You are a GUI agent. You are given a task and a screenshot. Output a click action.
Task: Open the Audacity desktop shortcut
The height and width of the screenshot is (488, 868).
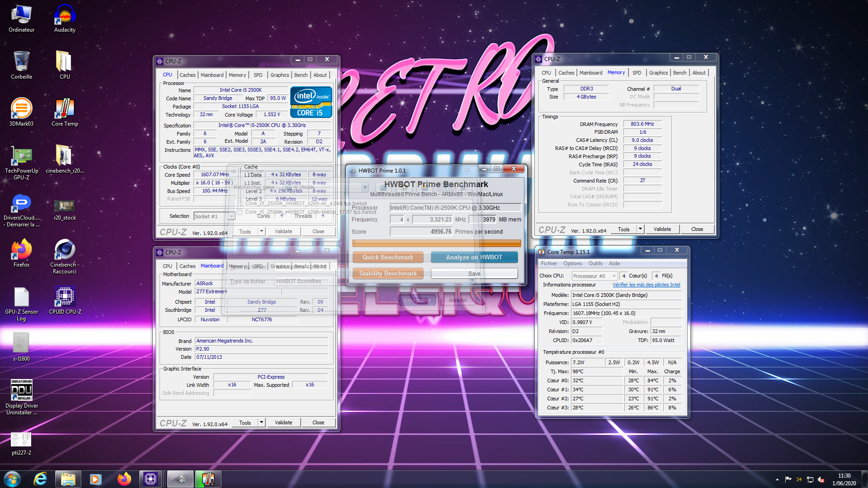click(65, 19)
